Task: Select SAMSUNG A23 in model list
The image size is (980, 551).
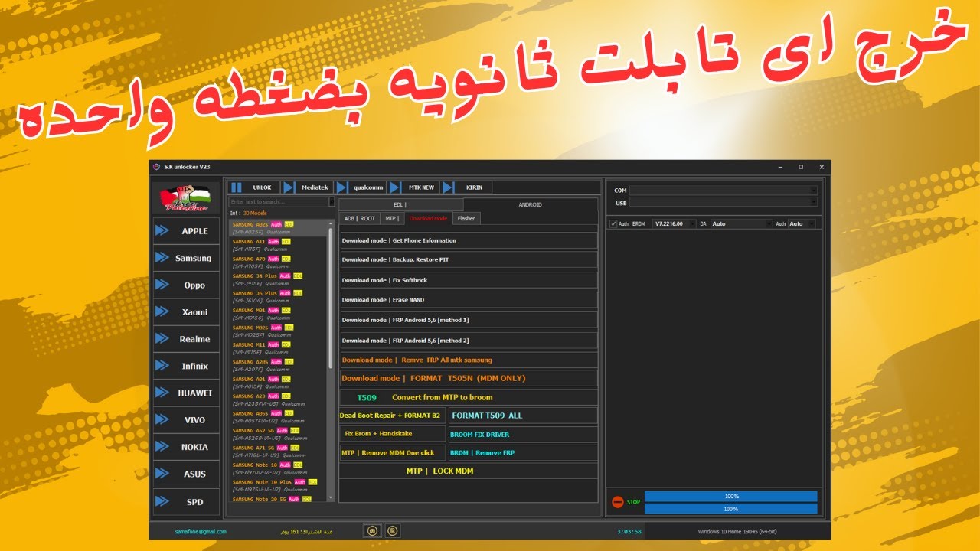Action: (x=279, y=399)
